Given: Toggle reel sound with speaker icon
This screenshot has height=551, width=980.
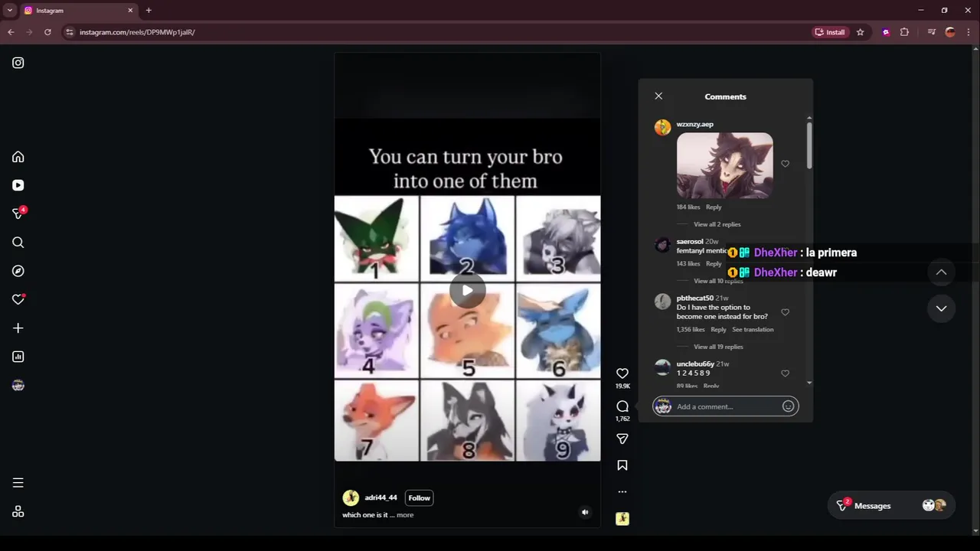Looking at the screenshot, I should click(585, 513).
